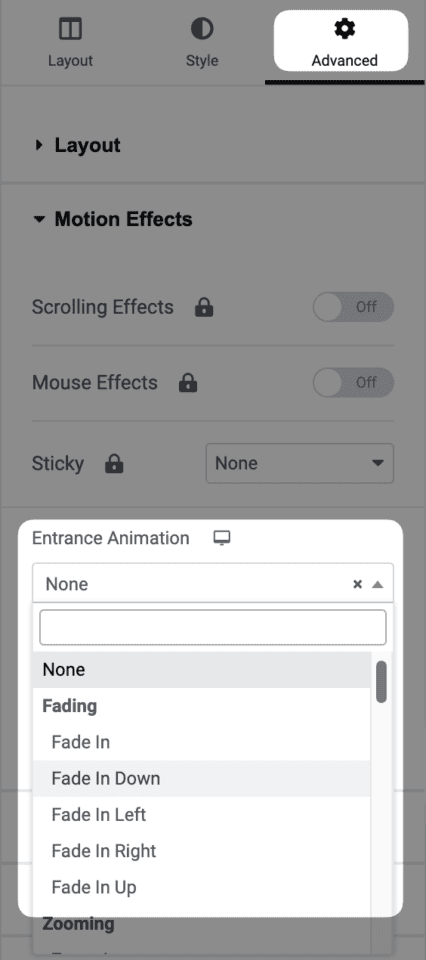
Task: Open the Sticky None dropdown
Action: coord(300,463)
